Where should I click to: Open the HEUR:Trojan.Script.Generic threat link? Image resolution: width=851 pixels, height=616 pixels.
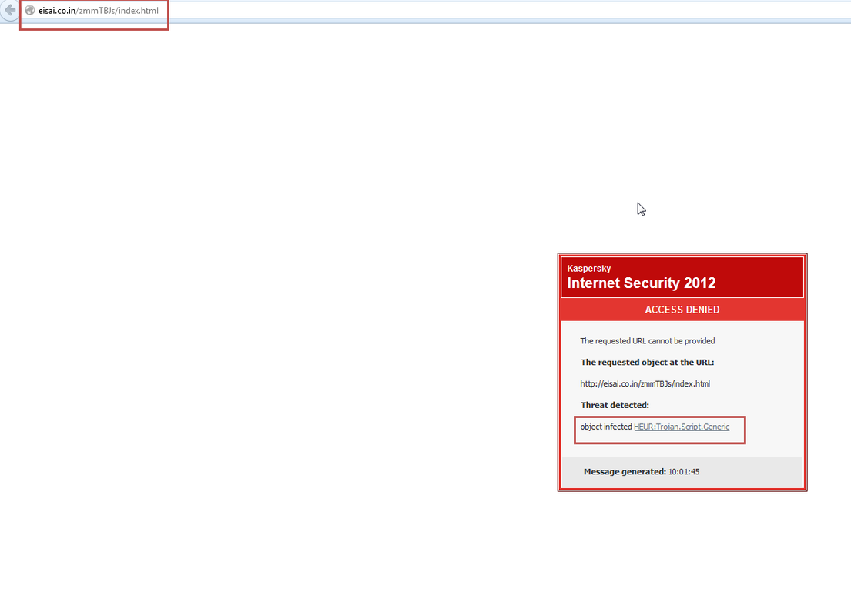coord(680,426)
